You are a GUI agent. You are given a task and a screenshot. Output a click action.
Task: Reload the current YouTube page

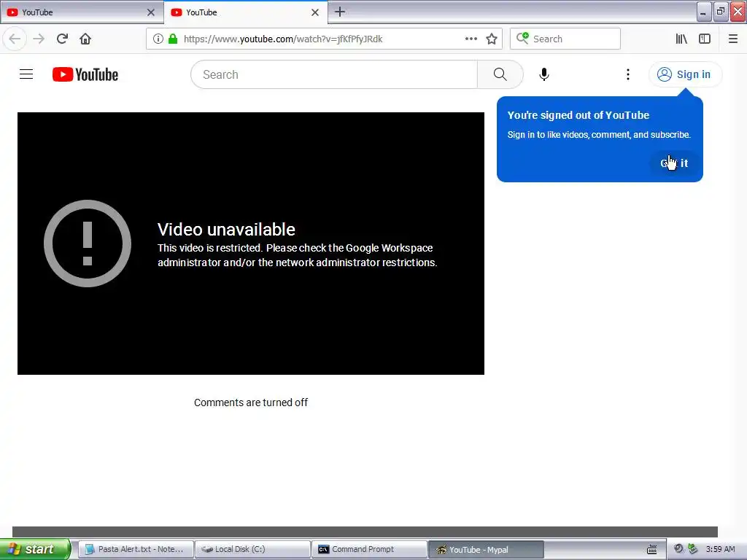[62, 39]
